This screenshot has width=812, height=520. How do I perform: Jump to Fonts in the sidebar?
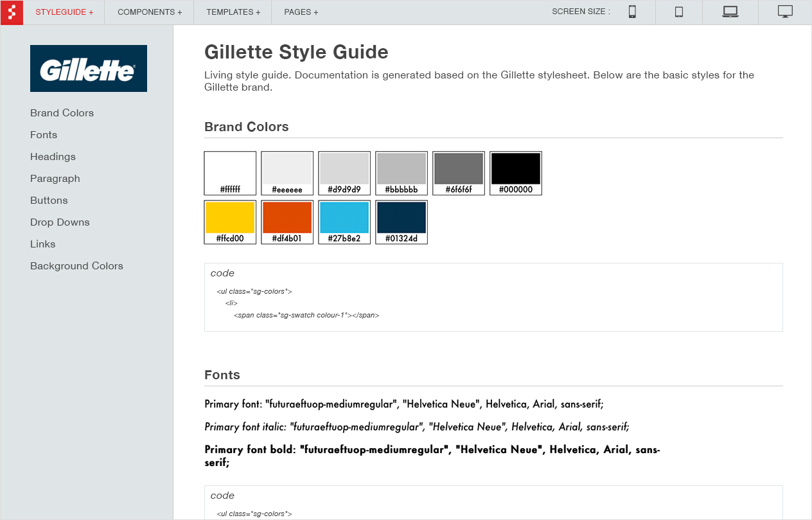[44, 135]
